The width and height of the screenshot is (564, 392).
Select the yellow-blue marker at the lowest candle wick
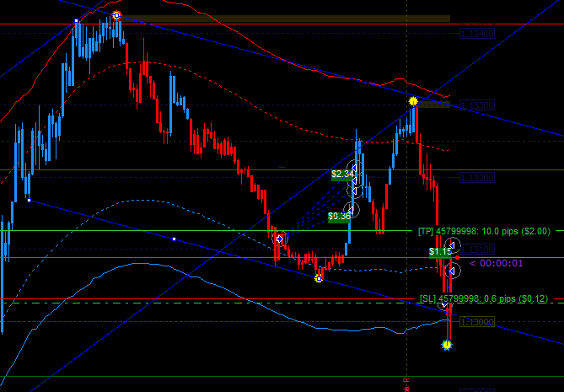tap(447, 346)
